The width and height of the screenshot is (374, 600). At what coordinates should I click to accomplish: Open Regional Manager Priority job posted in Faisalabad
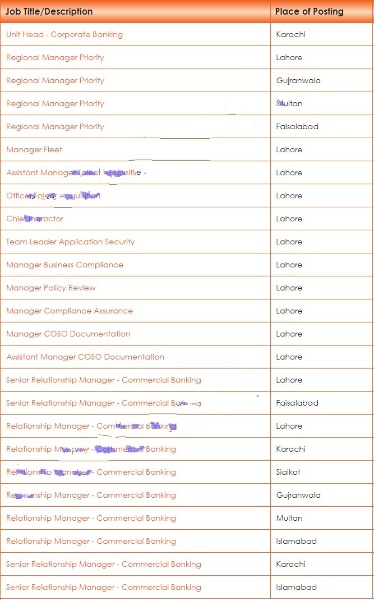coord(55,126)
